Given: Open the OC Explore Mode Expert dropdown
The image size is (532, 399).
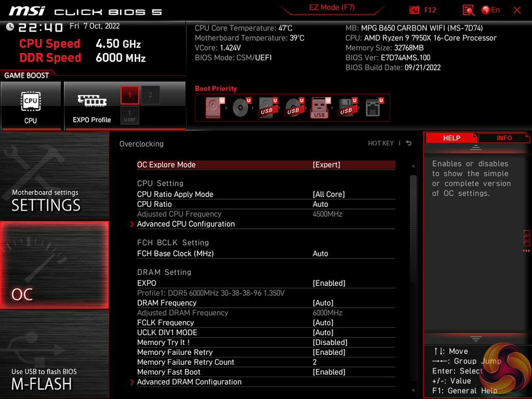Looking at the screenshot, I should point(326,164).
